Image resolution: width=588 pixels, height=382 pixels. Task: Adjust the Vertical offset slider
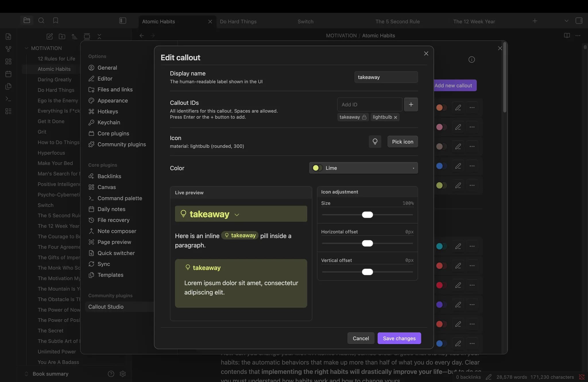(367, 272)
